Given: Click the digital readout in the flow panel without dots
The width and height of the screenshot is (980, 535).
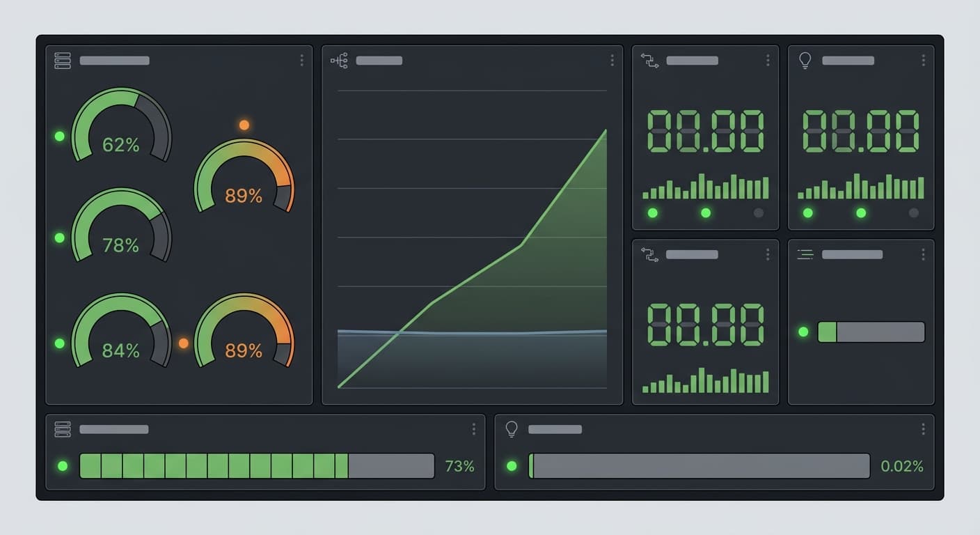Looking at the screenshot, I should pyautogui.click(x=706, y=325).
